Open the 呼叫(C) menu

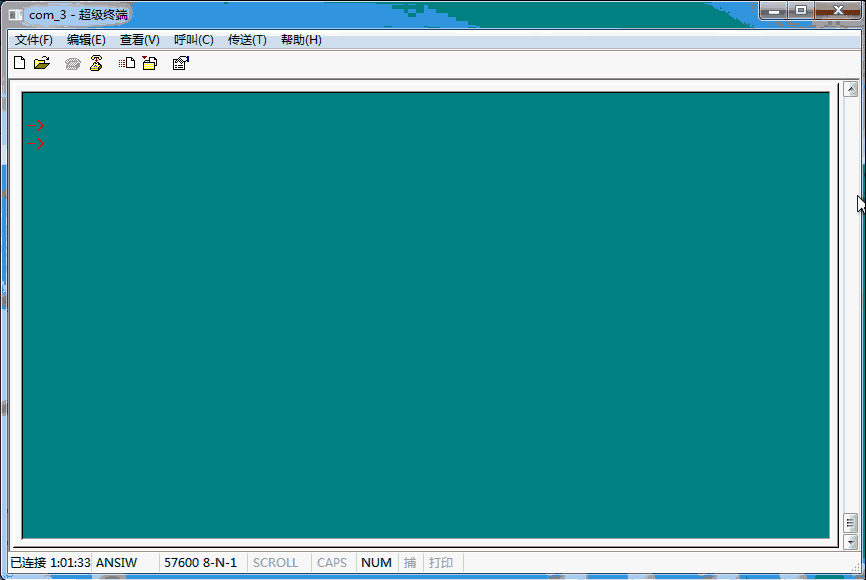pos(194,40)
